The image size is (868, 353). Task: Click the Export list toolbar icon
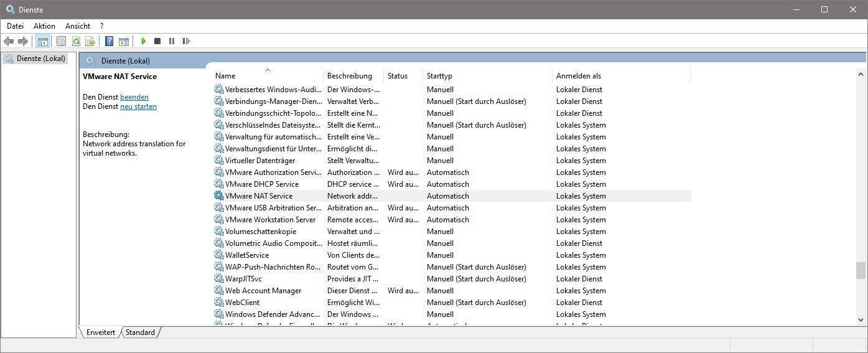click(90, 41)
